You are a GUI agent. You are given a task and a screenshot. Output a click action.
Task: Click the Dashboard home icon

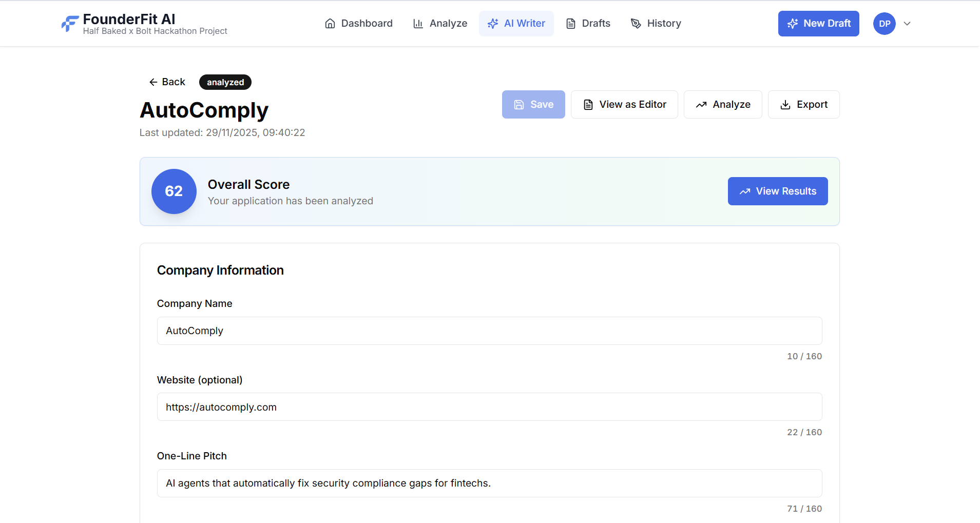[330, 24]
